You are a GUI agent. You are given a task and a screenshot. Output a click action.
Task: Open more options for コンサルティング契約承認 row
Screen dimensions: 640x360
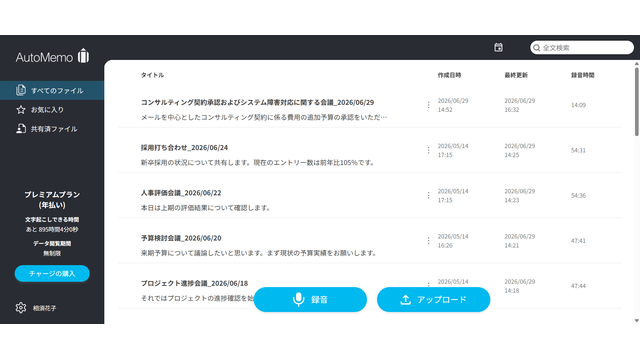[x=428, y=105]
